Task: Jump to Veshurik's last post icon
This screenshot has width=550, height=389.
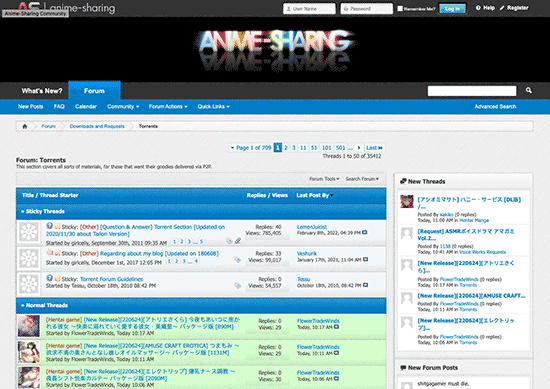Action: pyautogui.click(x=365, y=260)
